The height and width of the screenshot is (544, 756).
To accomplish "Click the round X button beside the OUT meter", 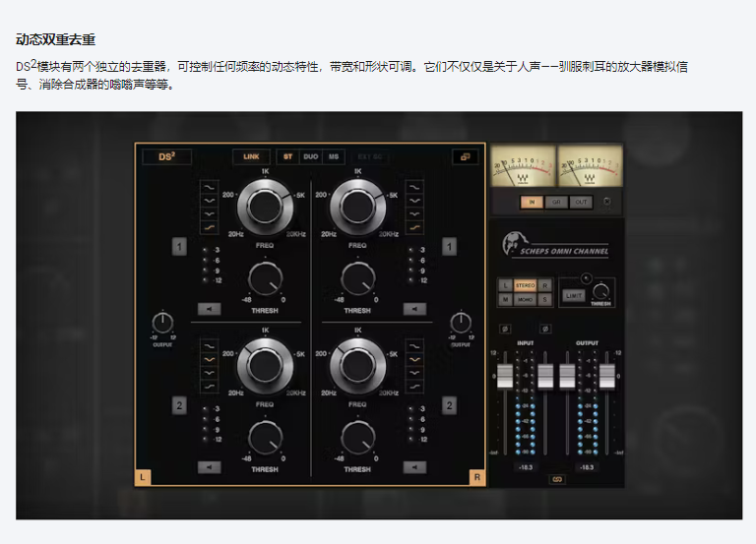I will pos(607,202).
